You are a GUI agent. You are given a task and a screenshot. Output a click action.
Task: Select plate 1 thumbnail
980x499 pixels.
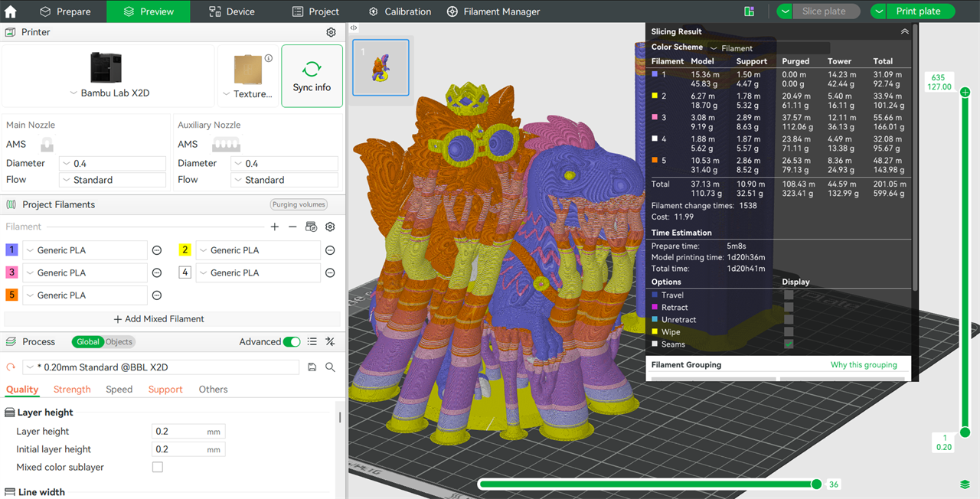coord(381,67)
